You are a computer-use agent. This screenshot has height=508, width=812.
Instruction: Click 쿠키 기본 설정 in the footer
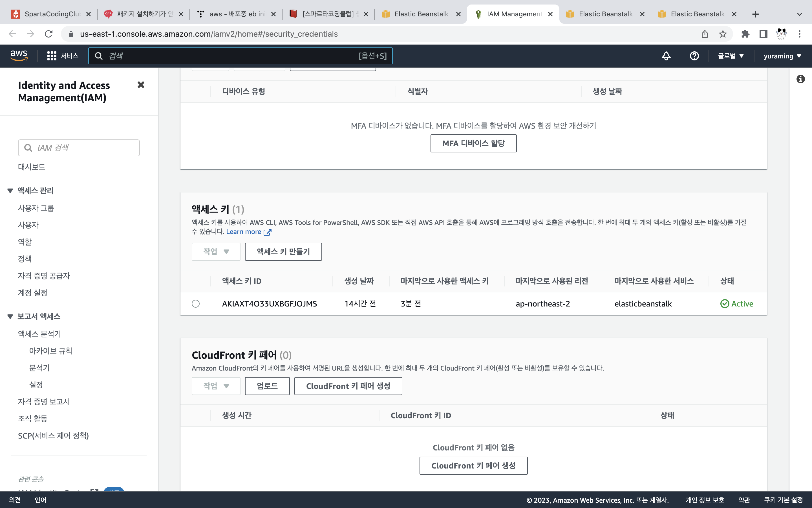(783, 500)
